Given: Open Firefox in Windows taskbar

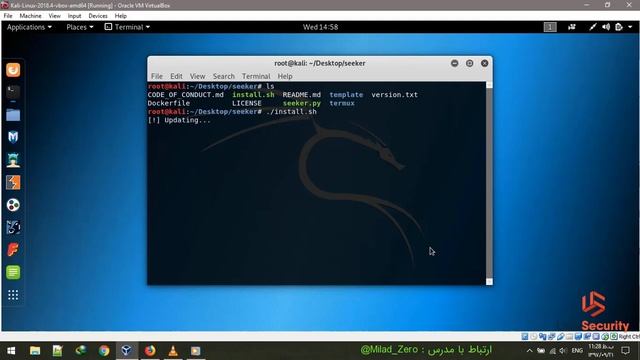Looking at the screenshot, I should [150, 351].
